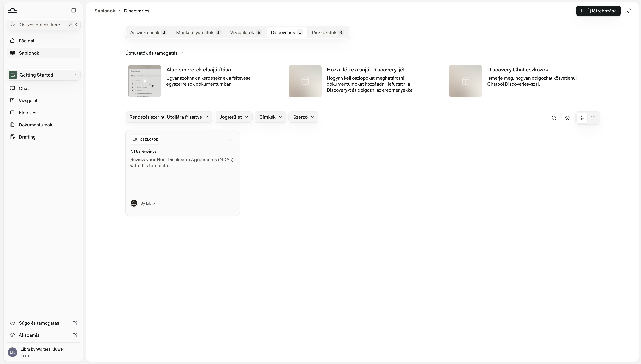This screenshot has width=641, height=364.
Task: Open the Címkék filter dropdown
Action: (270, 117)
